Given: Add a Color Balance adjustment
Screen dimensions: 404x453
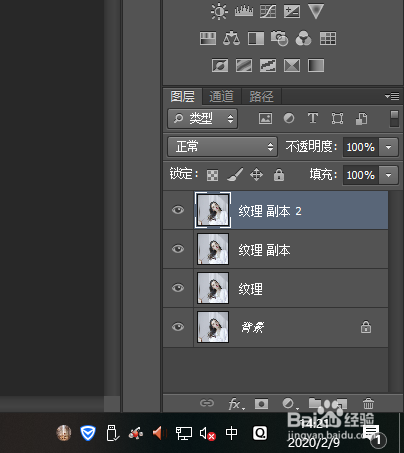Looking at the screenshot, I should 231,38.
